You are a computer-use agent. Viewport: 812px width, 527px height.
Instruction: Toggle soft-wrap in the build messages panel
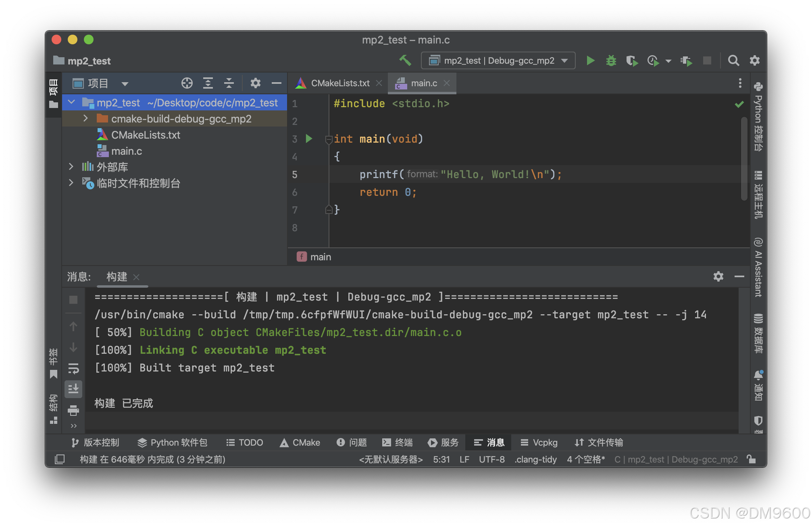[x=73, y=368]
